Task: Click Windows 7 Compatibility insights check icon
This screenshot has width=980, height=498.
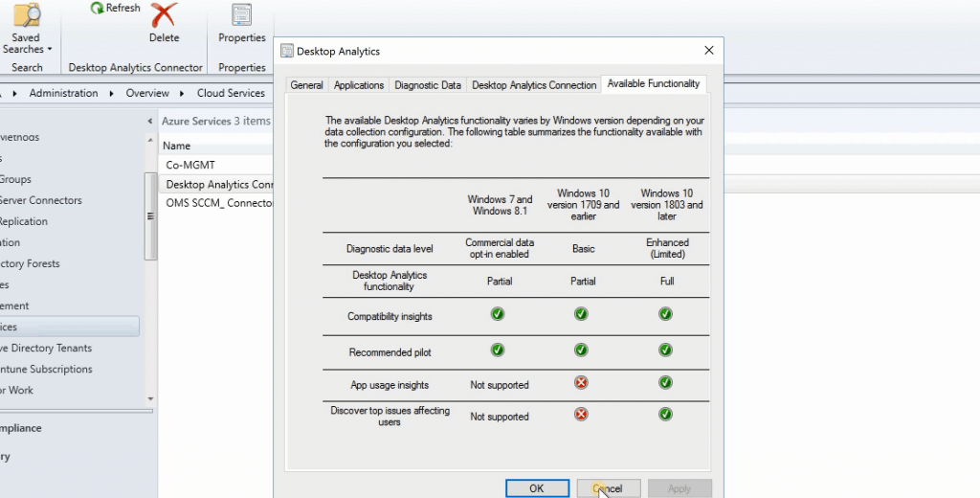Action: point(498,313)
